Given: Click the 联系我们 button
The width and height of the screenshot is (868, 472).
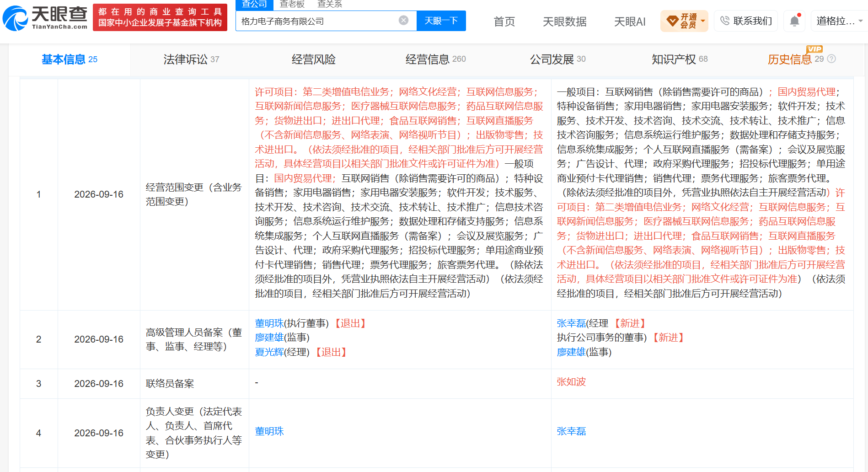Looking at the screenshot, I should point(746,21).
